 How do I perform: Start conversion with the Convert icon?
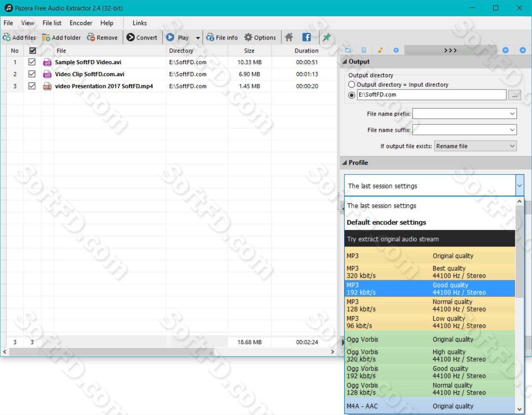click(x=130, y=37)
